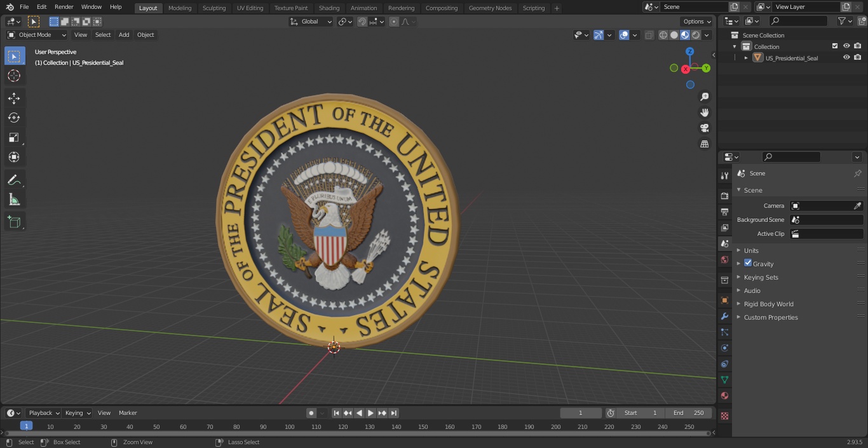This screenshot has height=448, width=868.
Task: Disable the Gravity checkbox
Action: [x=748, y=263]
